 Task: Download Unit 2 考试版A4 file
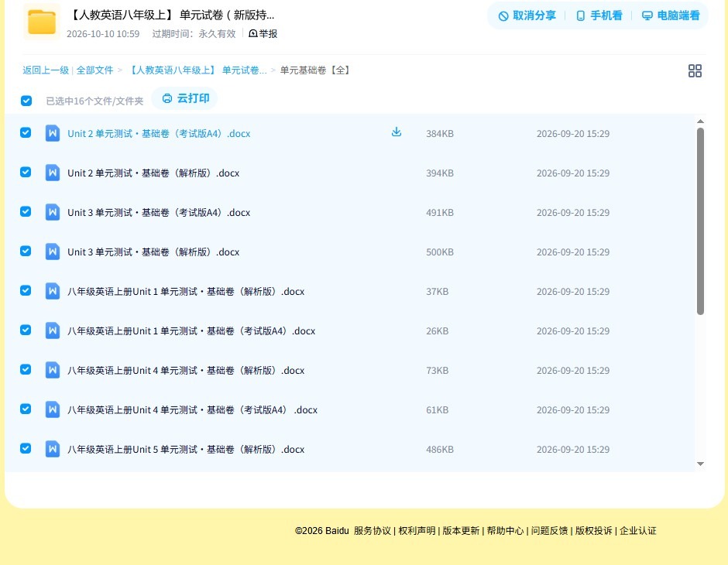pos(396,132)
